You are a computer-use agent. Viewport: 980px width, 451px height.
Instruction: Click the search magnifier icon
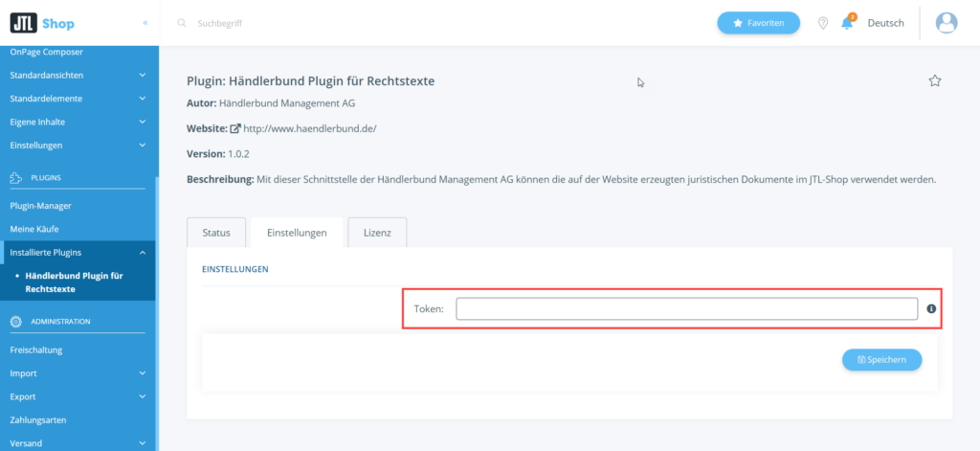[x=182, y=23]
